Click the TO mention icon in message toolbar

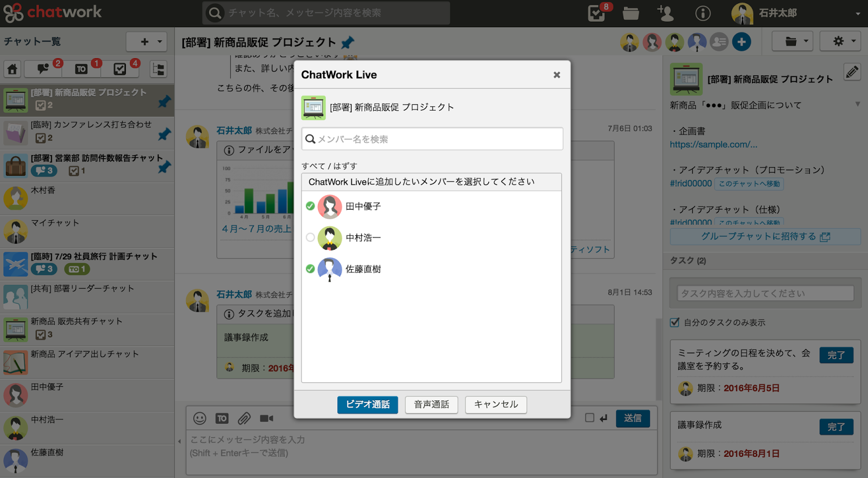click(222, 418)
